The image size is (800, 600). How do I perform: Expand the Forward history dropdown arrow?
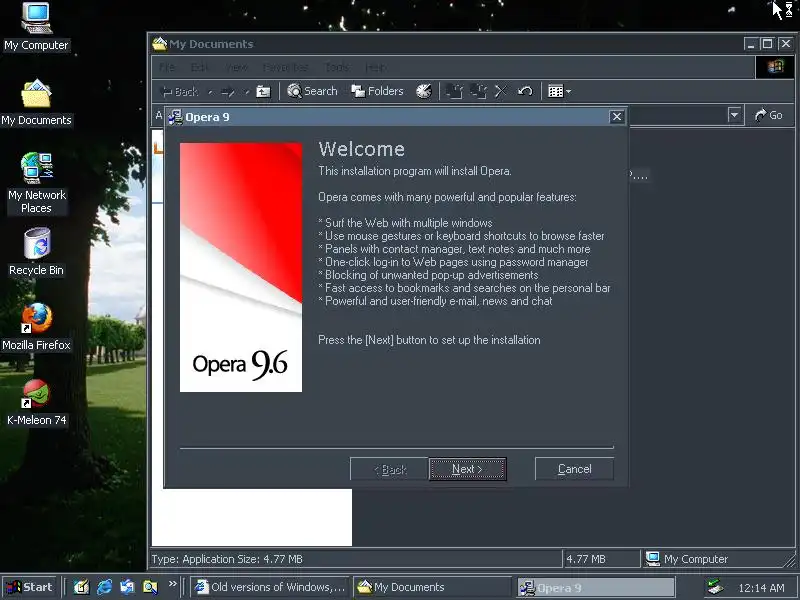(x=246, y=92)
